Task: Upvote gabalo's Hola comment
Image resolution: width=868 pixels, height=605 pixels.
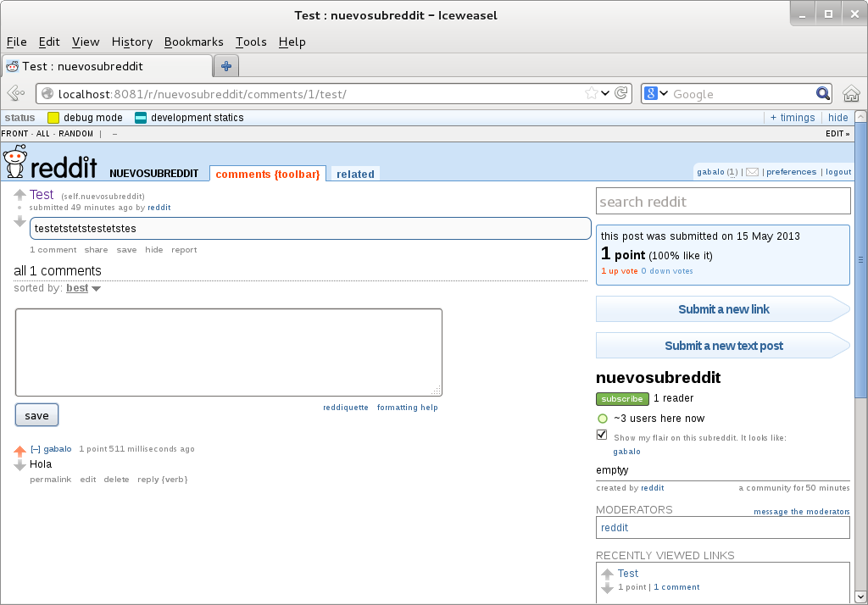Action: pyautogui.click(x=20, y=452)
